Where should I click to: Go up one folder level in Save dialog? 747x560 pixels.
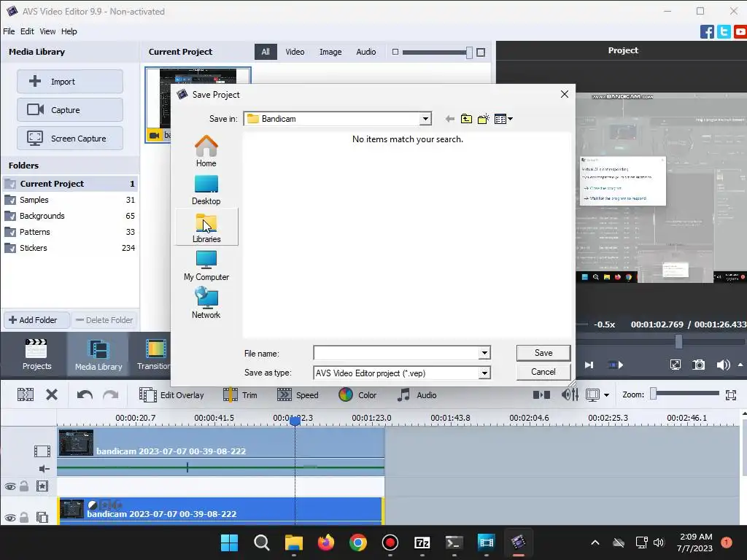click(466, 119)
